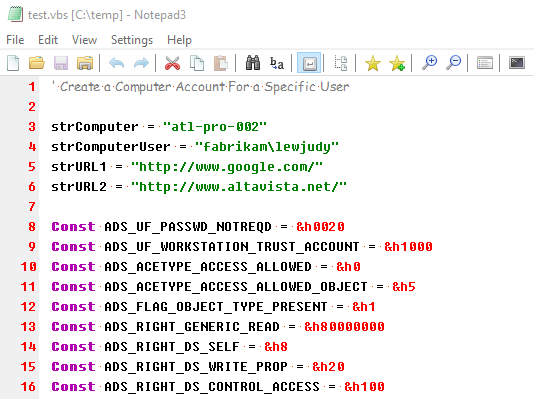Screen dimensions: 534x399
Task: Open the File menu
Action: pos(15,40)
